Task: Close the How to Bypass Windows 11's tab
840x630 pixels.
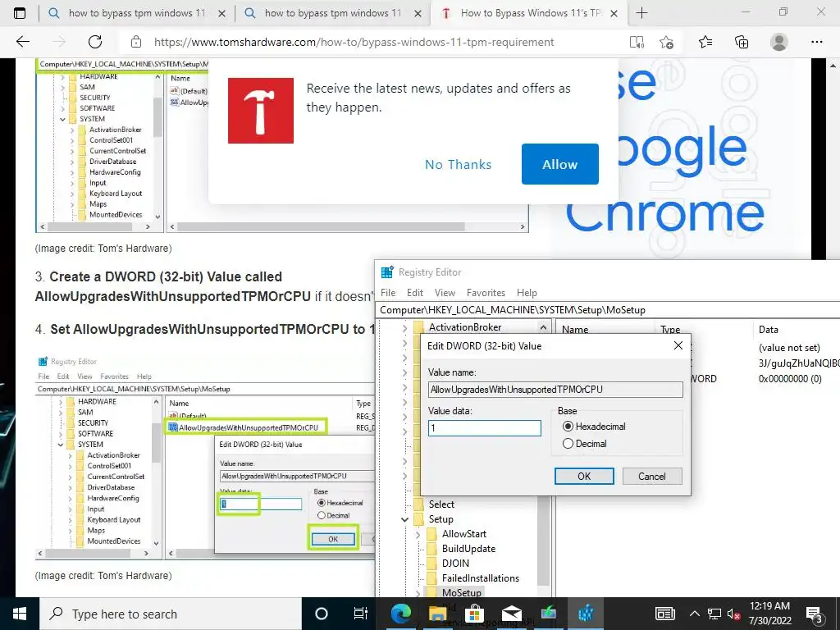Action: pyautogui.click(x=614, y=13)
